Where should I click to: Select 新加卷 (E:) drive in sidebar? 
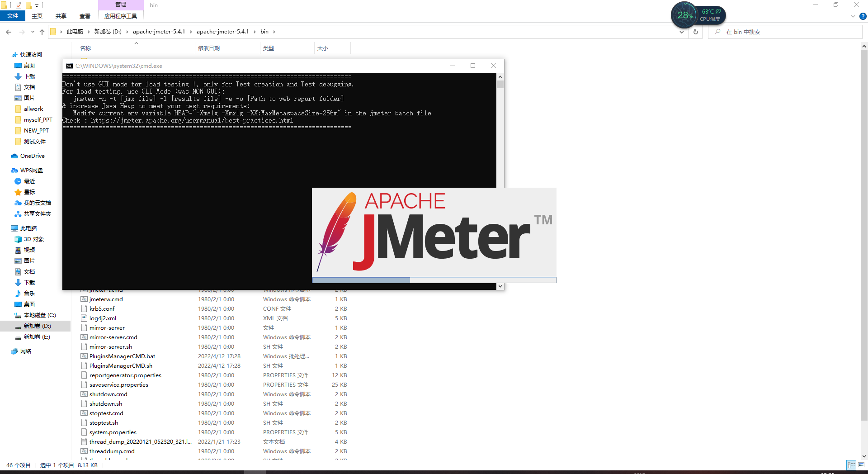(37, 337)
